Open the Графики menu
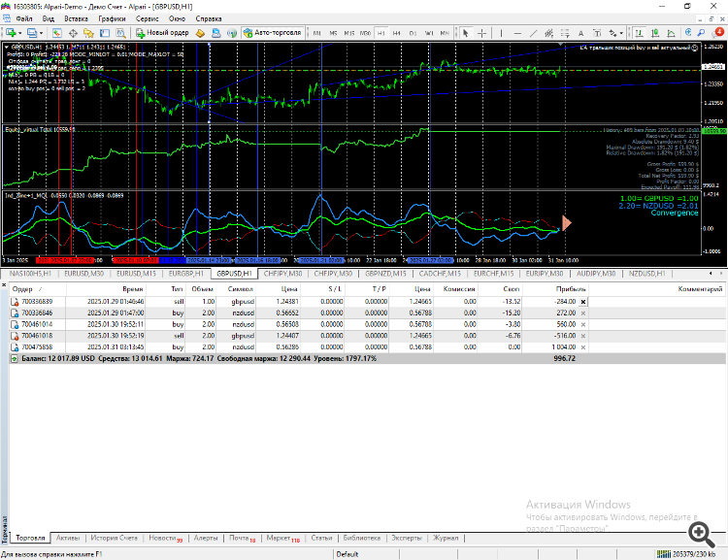 [x=112, y=18]
